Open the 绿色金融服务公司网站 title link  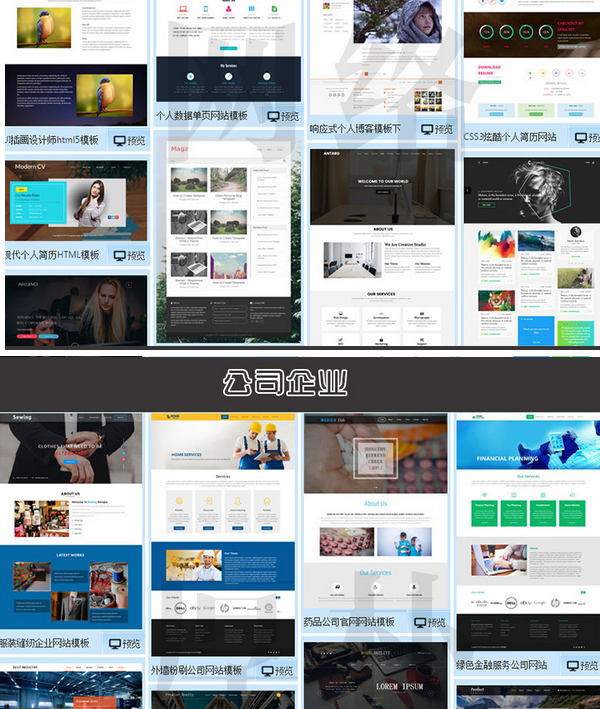[x=502, y=665]
